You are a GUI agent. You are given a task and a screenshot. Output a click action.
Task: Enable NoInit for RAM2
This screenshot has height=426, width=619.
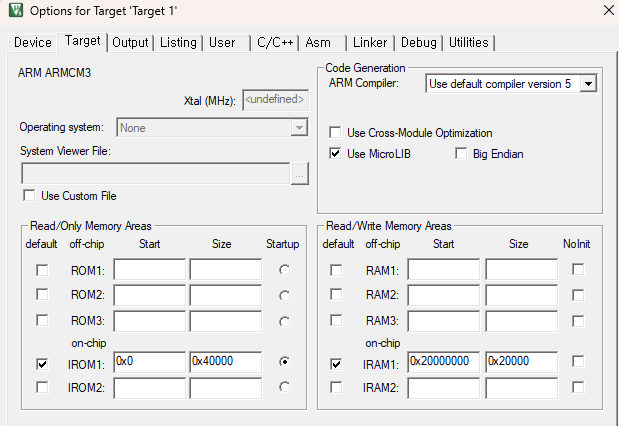578,295
